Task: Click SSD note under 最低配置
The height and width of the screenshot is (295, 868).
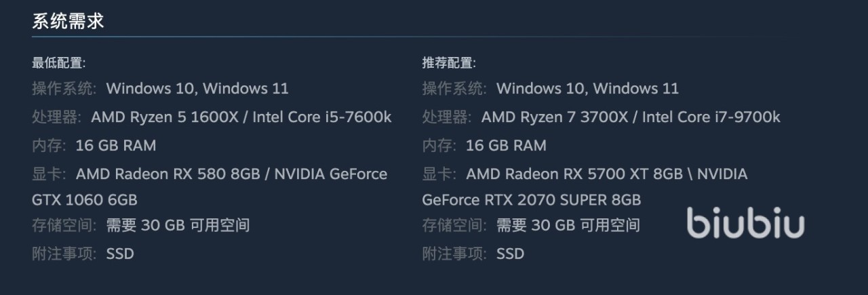Action: point(120,254)
